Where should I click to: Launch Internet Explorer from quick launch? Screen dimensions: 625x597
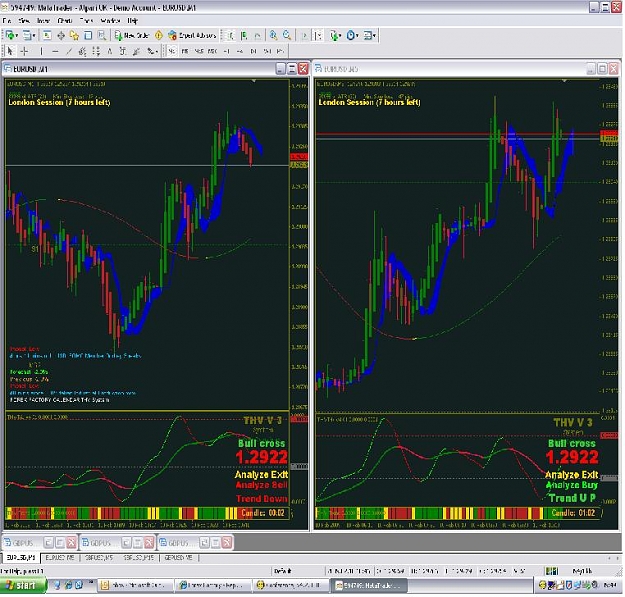(x=69, y=585)
